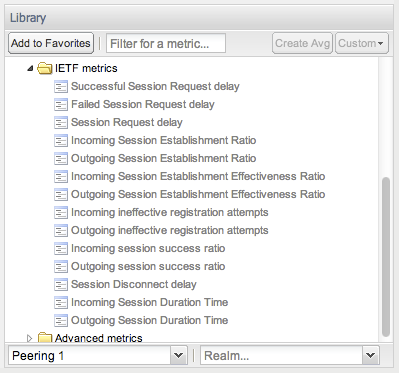
Task: Select Outgoing Session Establishment Effectiveness Ratio
Action: click(x=198, y=194)
